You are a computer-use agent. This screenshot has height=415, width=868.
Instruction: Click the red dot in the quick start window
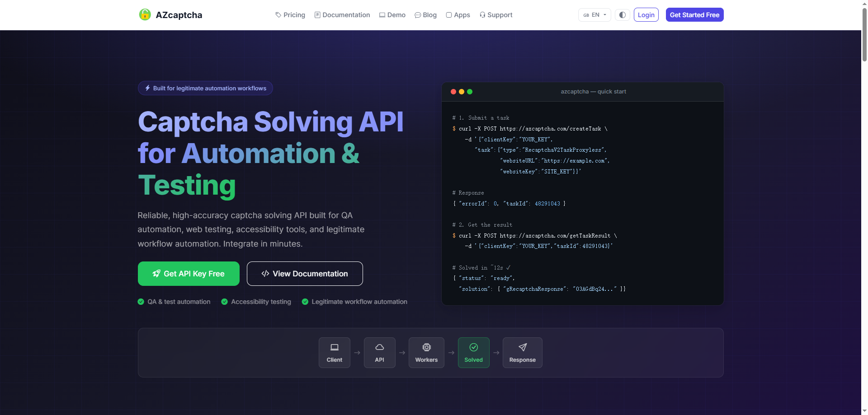coord(453,92)
